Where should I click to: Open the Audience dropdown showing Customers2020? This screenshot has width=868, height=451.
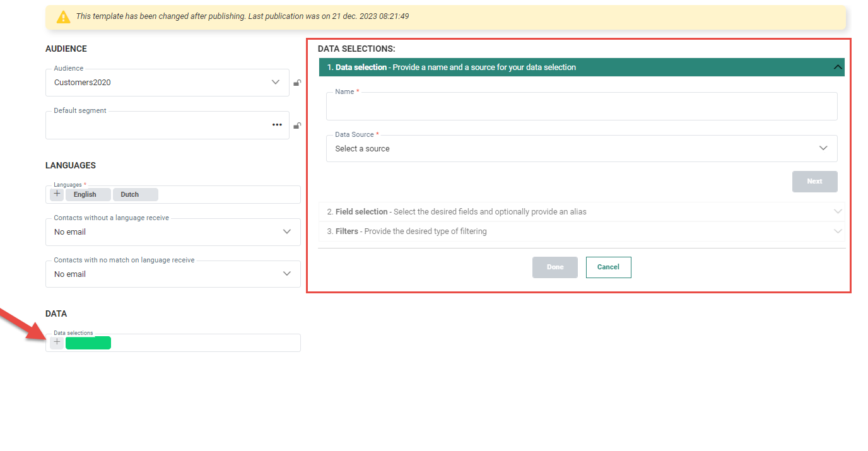pyautogui.click(x=167, y=83)
